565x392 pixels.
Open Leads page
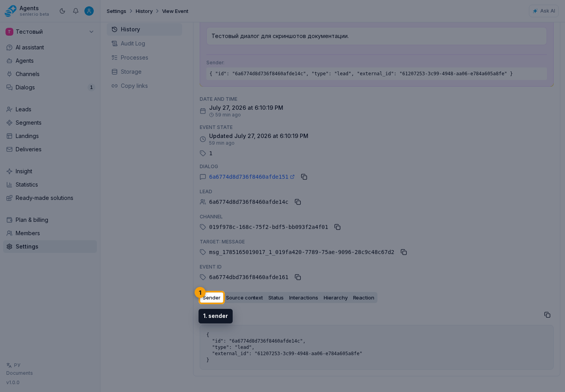pyautogui.click(x=50, y=109)
